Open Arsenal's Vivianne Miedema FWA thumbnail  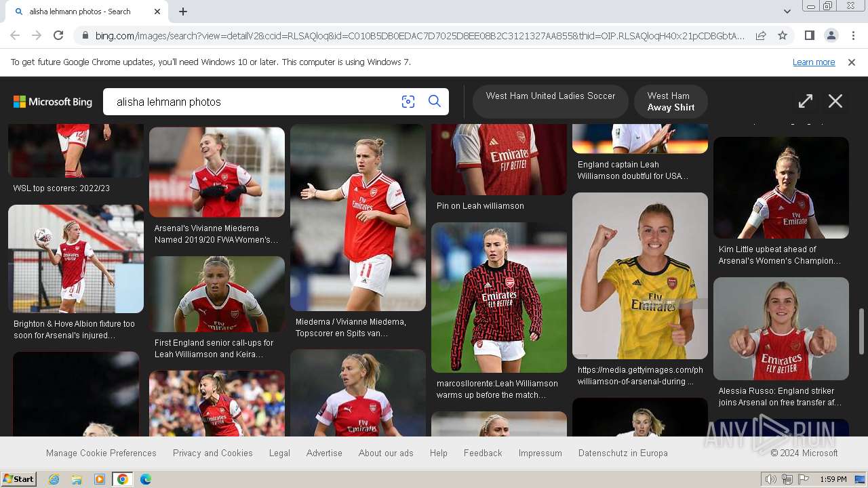(217, 172)
